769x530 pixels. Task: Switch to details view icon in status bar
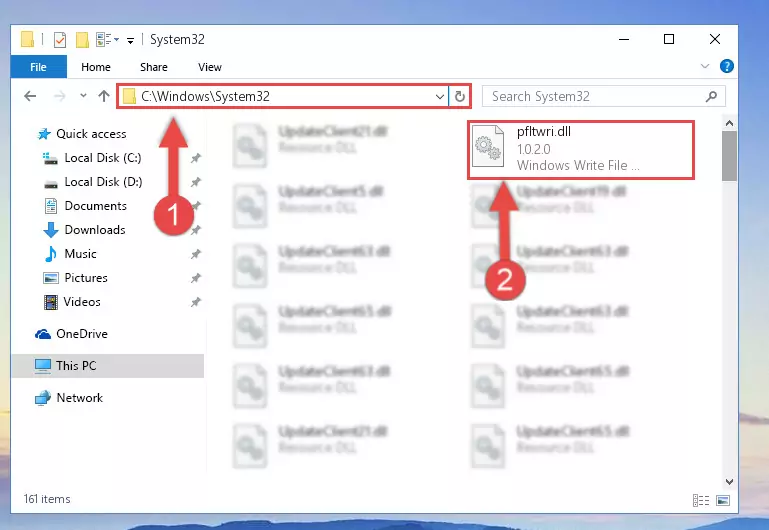701,501
